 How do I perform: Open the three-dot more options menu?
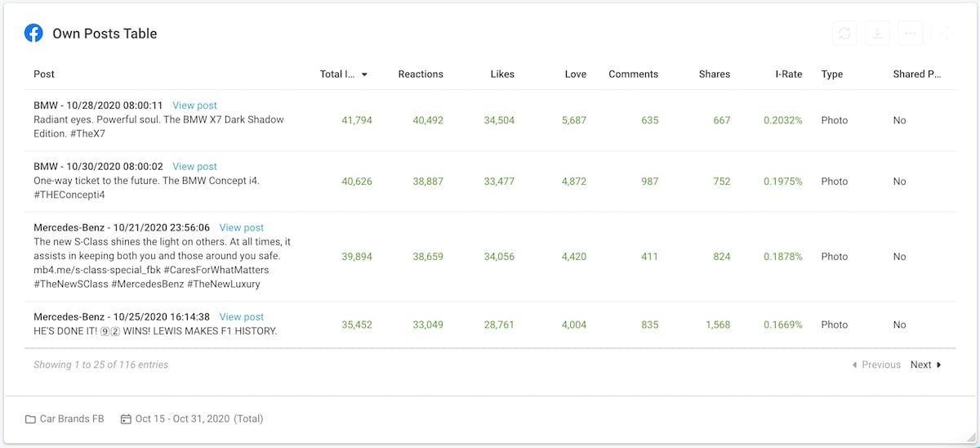(911, 34)
